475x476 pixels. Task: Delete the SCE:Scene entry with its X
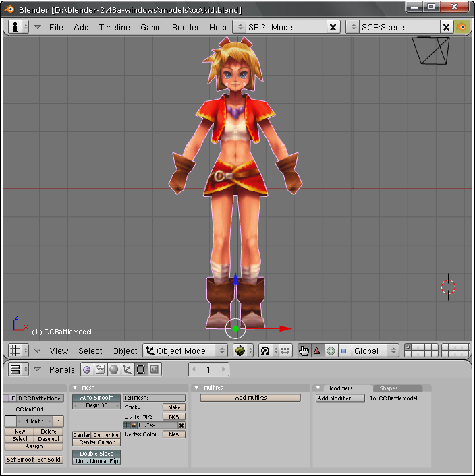pyautogui.click(x=446, y=28)
